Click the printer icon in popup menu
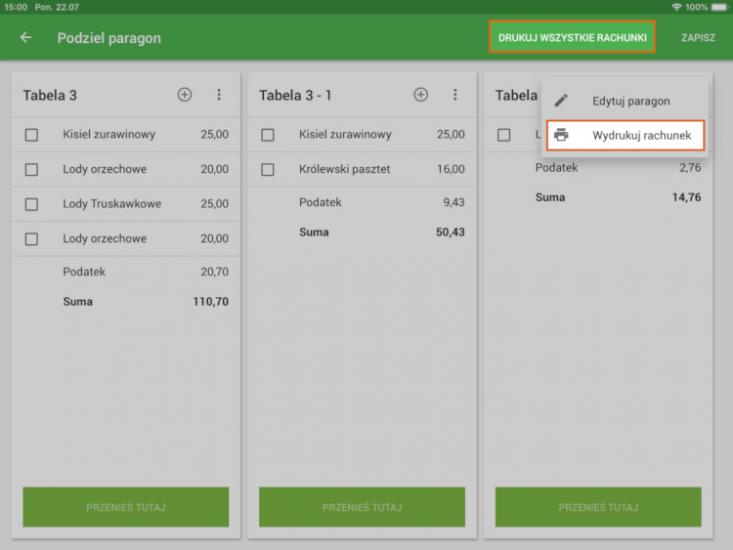Screen dimensions: 733x550 pyautogui.click(x=561, y=135)
